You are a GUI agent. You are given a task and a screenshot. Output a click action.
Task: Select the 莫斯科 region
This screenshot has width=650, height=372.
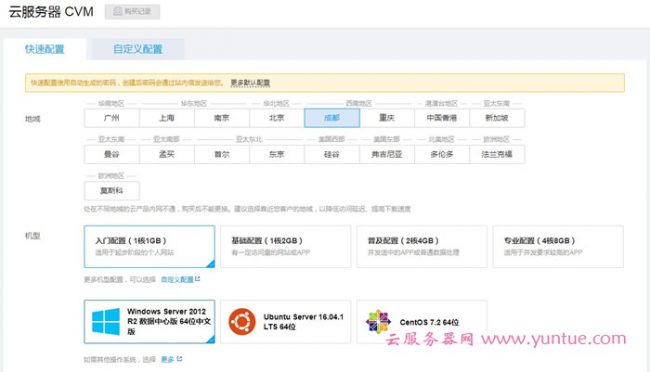[x=112, y=191]
